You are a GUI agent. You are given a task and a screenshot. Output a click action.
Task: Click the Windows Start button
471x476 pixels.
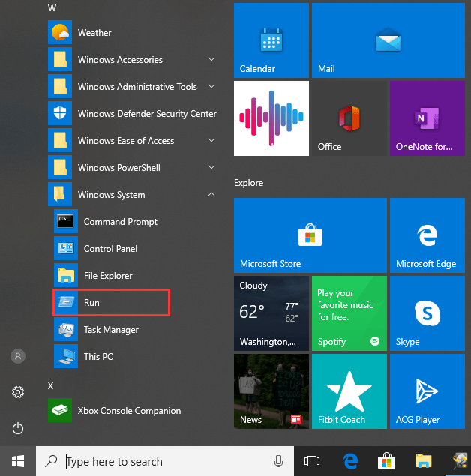coord(18,461)
